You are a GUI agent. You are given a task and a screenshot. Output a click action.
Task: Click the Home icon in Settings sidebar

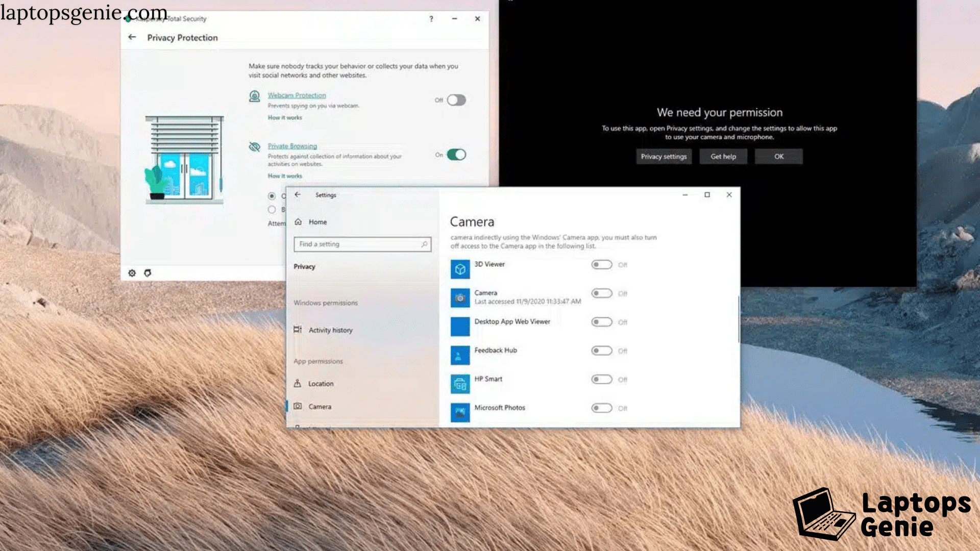click(298, 222)
